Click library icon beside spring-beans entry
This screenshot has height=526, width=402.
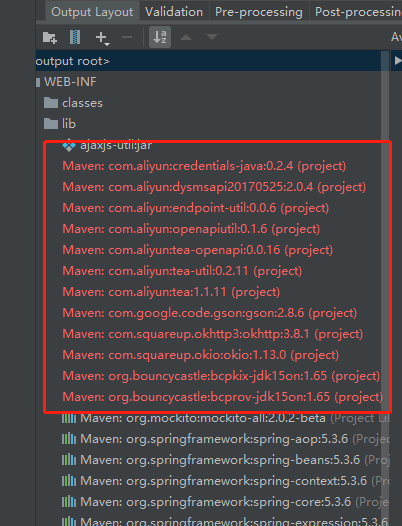[69, 460]
